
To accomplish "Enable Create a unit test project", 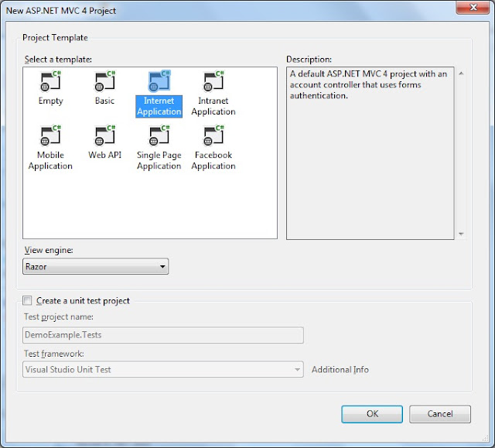I will click(x=28, y=300).
